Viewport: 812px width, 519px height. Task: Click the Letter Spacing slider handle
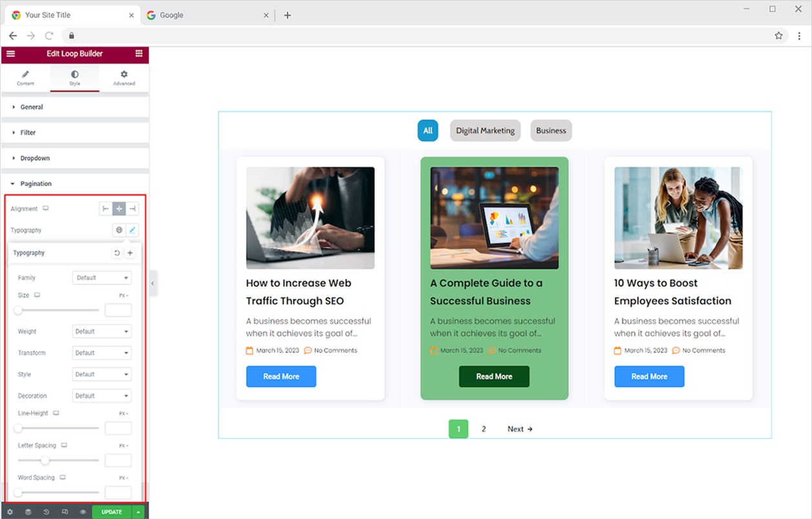coord(45,460)
